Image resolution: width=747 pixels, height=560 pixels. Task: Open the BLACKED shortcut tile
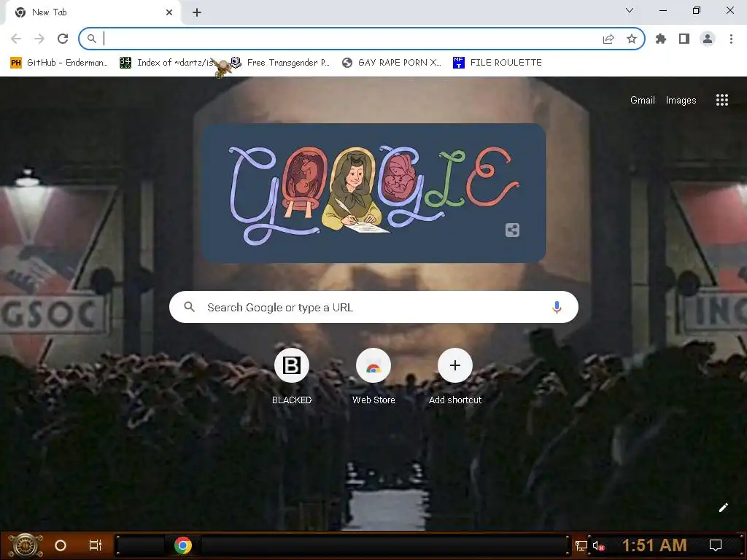(292, 376)
